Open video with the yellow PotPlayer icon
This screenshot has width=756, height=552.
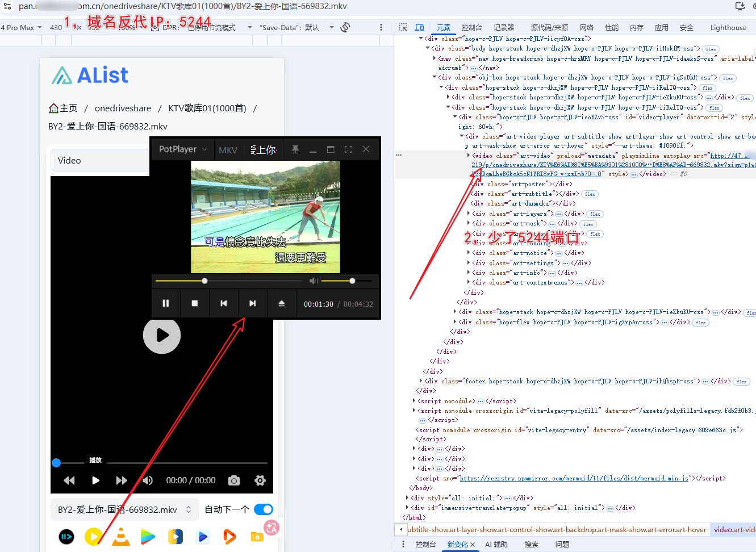point(93,537)
